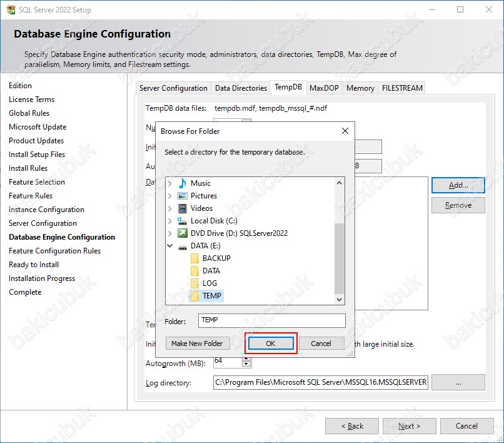Click the Installation Progress sidebar step
The height and width of the screenshot is (443, 504).
point(42,278)
